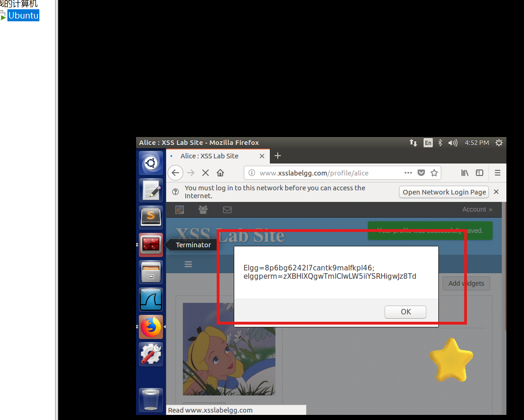Open the Elgg messages envelope icon
524x420 pixels.
pyautogui.click(x=227, y=210)
